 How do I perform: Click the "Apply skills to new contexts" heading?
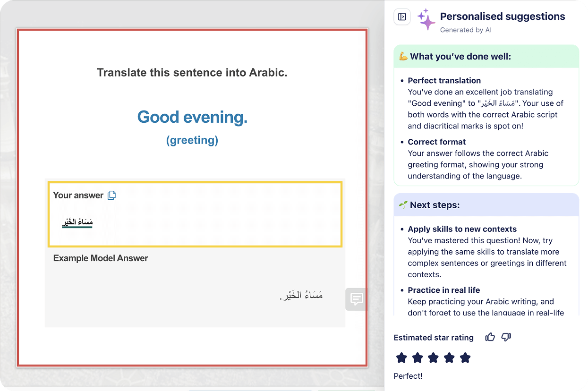462,229
